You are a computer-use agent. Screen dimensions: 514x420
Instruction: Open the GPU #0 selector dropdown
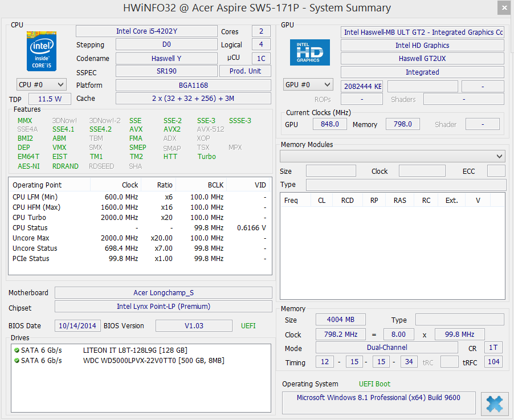308,84
